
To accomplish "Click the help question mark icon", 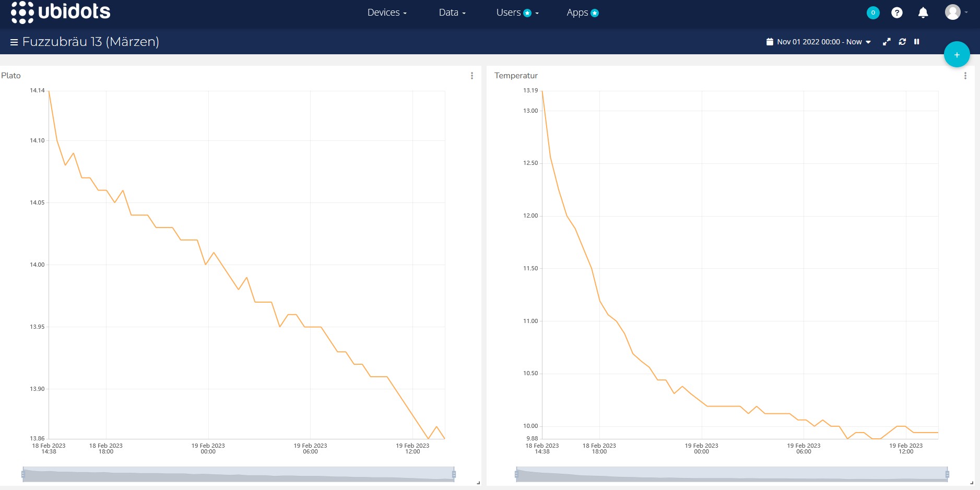I will (x=896, y=13).
